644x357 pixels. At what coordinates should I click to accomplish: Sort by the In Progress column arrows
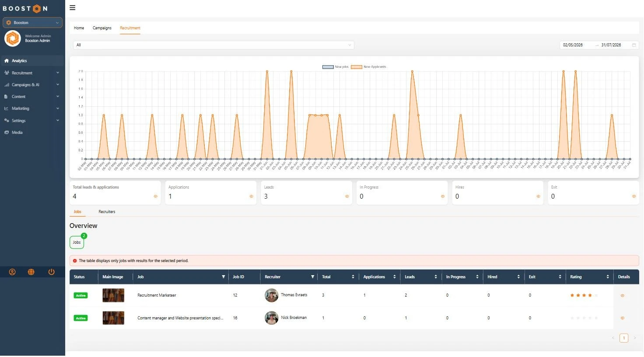coord(477,277)
